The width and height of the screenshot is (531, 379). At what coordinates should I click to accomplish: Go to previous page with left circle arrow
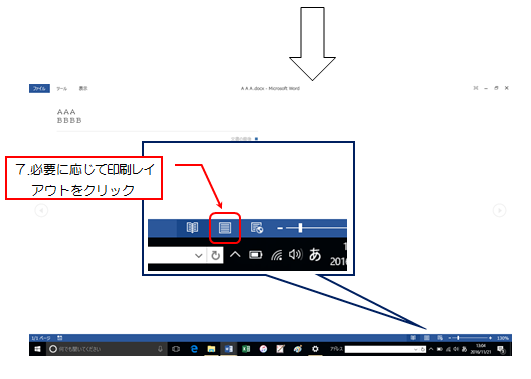pyautogui.click(x=41, y=210)
